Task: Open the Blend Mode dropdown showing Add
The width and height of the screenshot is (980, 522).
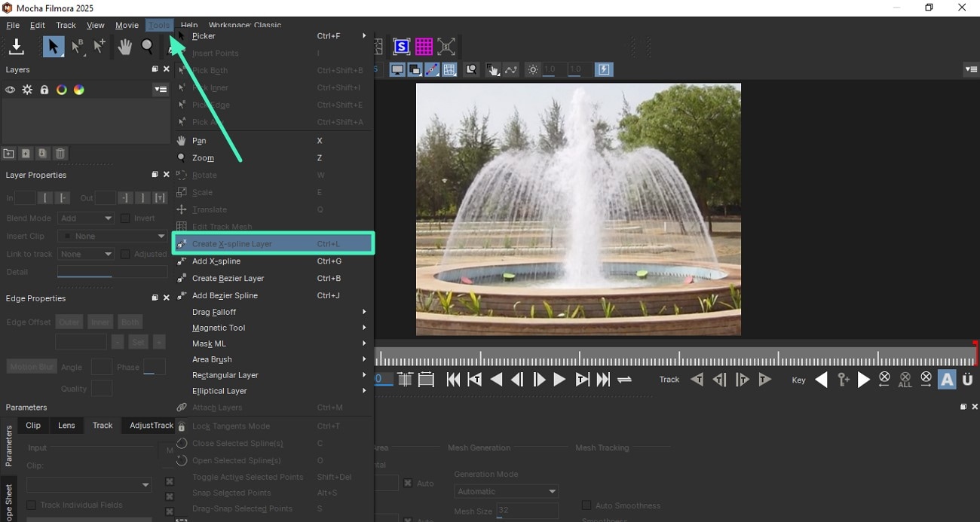Action: coord(85,218)
